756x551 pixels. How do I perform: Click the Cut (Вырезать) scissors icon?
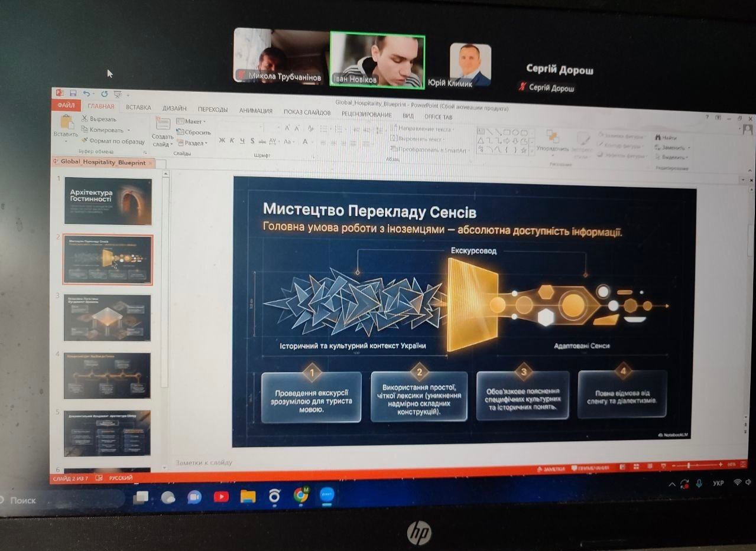click(85, 119)
